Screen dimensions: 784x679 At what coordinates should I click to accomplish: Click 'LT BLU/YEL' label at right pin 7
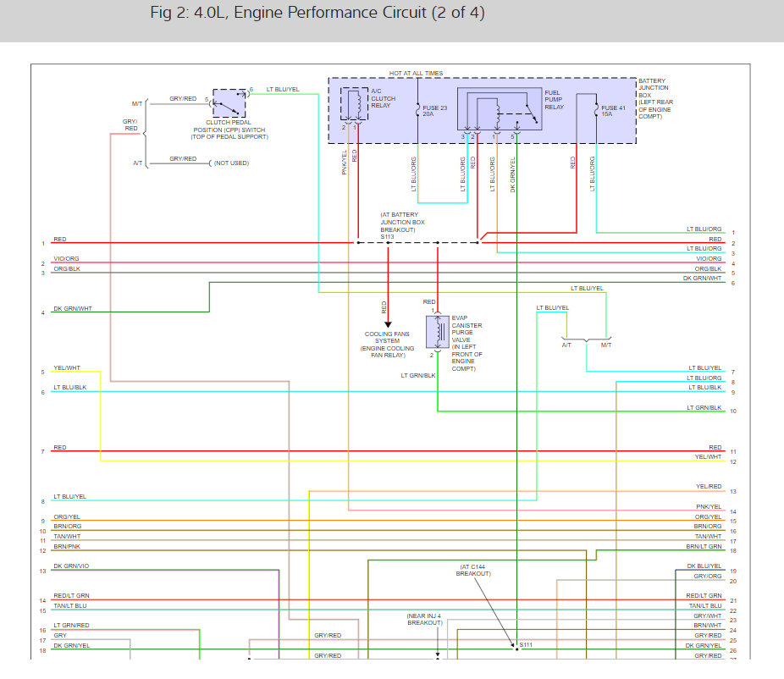coord(705,368)
